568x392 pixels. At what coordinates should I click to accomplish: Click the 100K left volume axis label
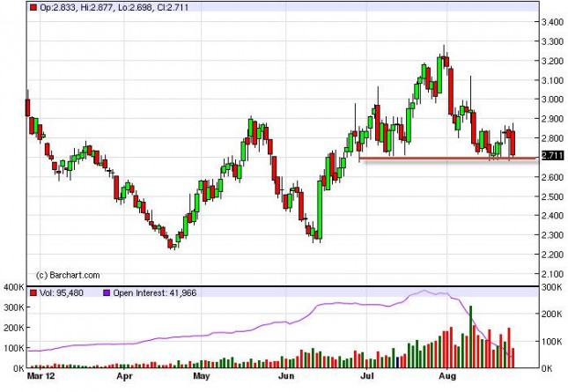(13, 348)
